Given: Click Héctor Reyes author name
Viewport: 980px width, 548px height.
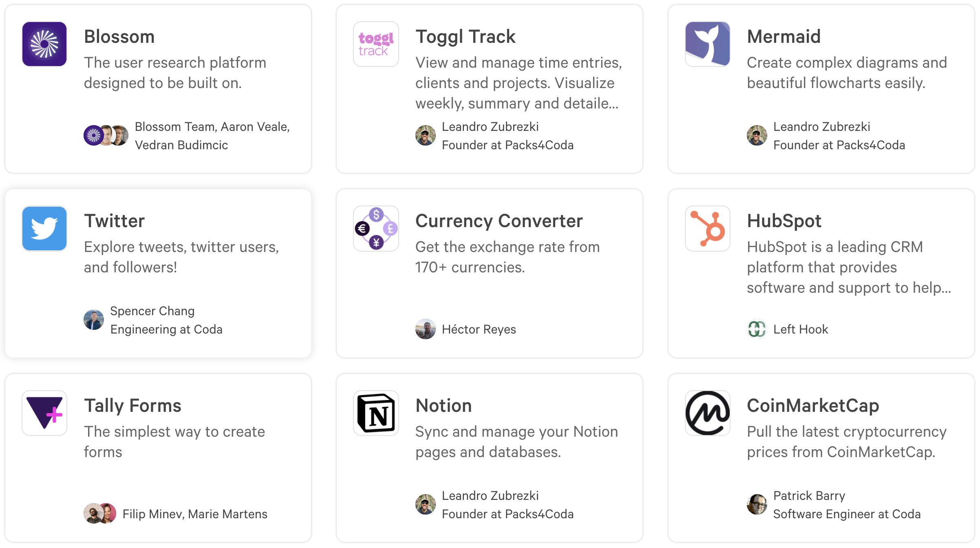Looking at the screenshot, I should pos(479,329).
